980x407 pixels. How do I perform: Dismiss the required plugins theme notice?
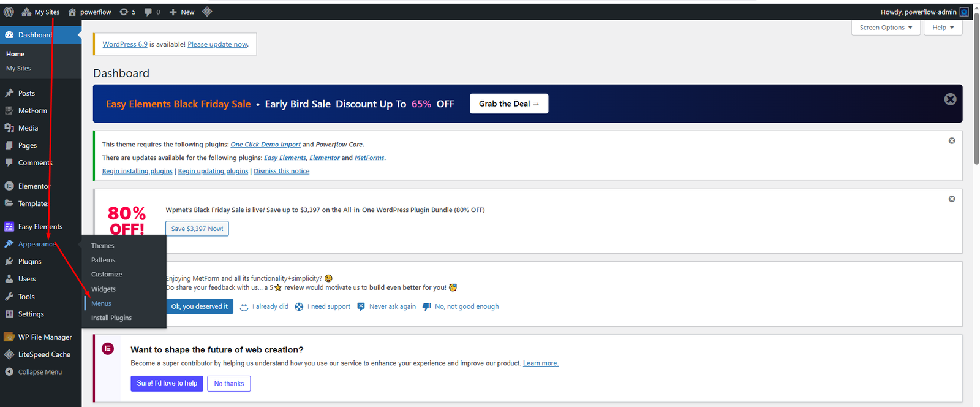tap(952, 141)
